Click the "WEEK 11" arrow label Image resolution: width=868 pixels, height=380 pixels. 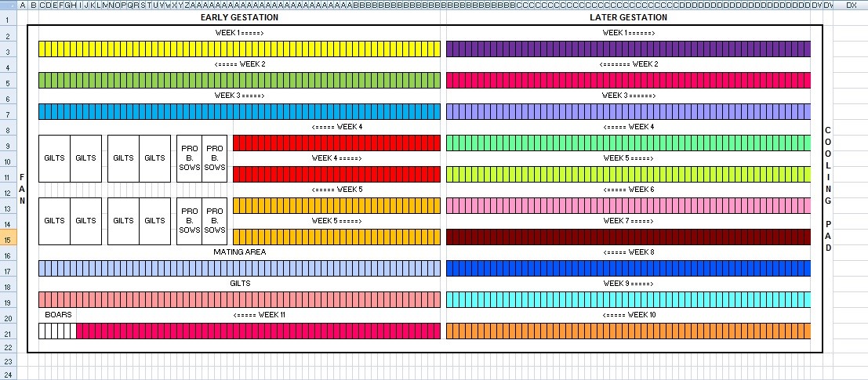(x=259, y=315)
